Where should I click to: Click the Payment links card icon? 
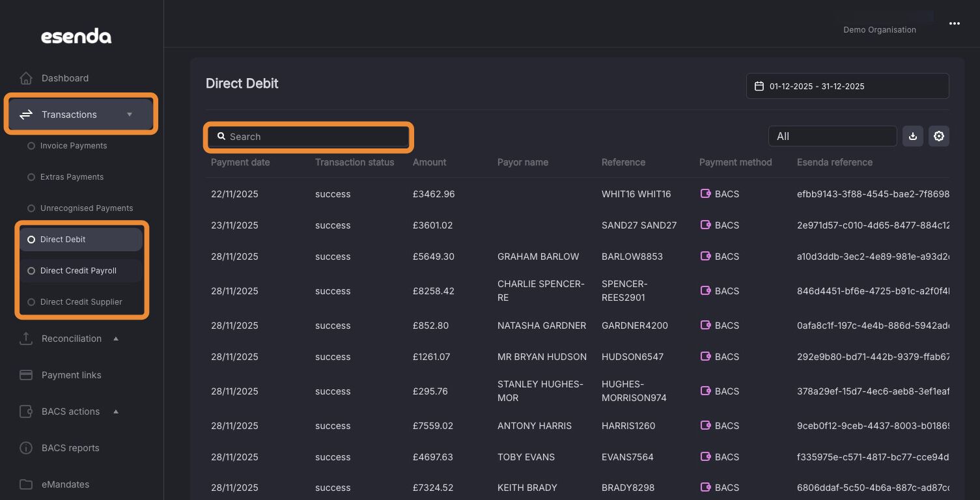(x=26, y=375)
